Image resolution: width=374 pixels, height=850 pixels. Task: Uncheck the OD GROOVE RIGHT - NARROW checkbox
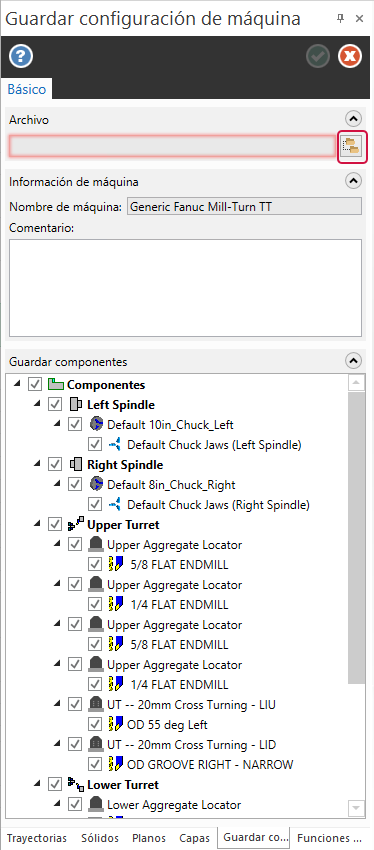click(95, 764)
